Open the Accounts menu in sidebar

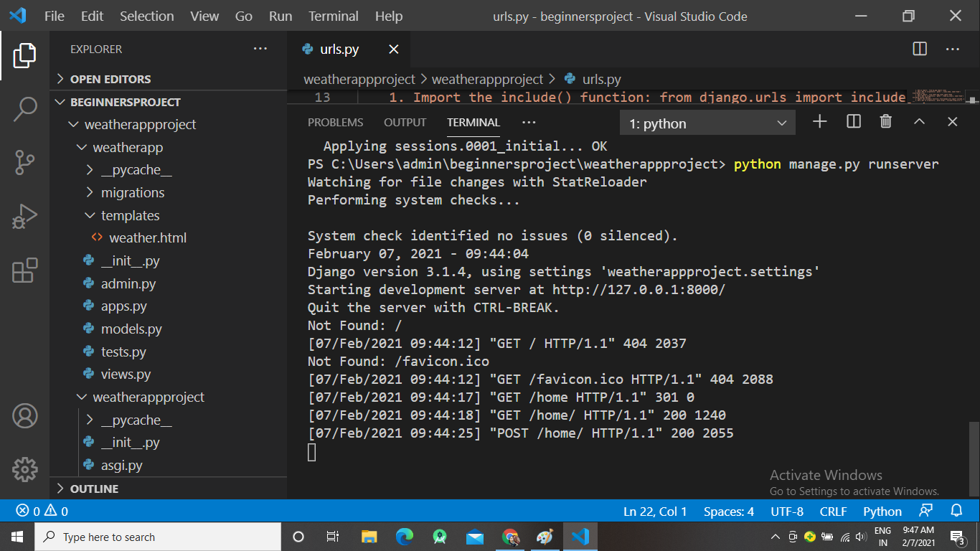tap(25, 416)
